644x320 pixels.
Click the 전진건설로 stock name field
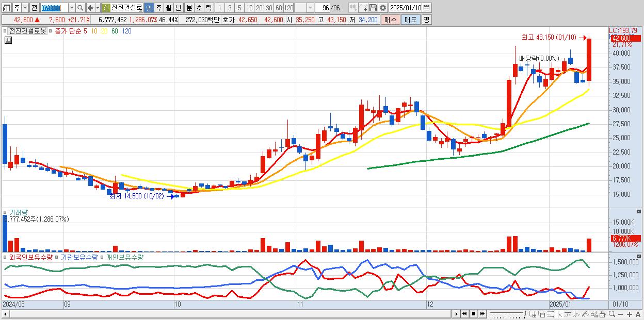coord(126,8)
